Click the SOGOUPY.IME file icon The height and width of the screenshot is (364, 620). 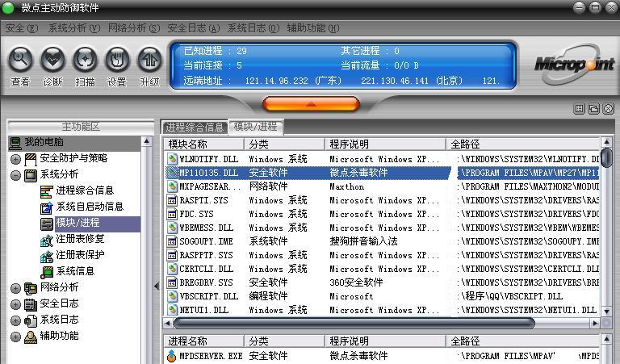pyautogui.click(x=172, y=241)
